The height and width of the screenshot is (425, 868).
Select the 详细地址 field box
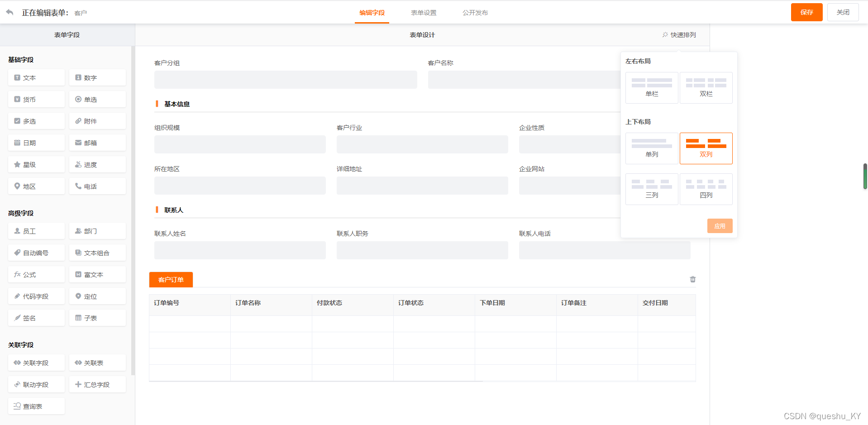[x=422, y=186]
